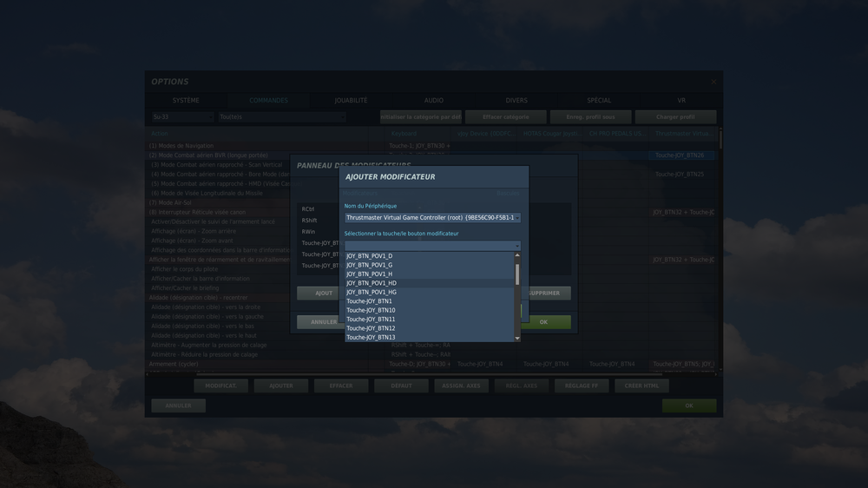Switch to the COMMANDES tab in Options
Viewport: 868px width, 488px height.
[268, 100]
